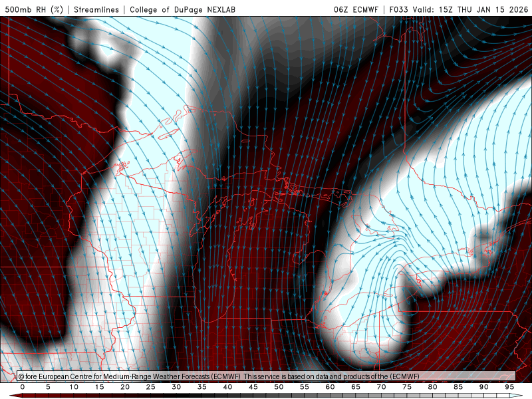Image resolution: width=532 pixels, height=399 pixels.
Task: Click the "60" scale label
Action: [x=330, y=387]
